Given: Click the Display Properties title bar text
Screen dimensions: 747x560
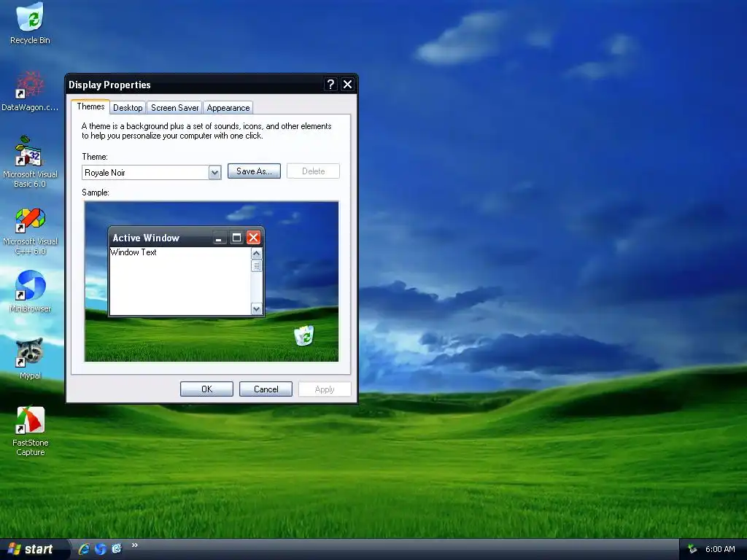Looking at the screenshot, I should (x=109, y=85).
